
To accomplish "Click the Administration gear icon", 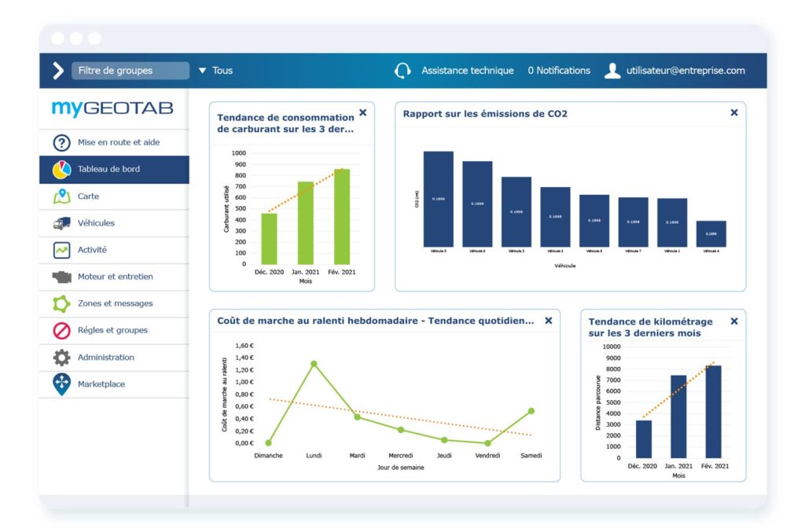I will coord(61,358).
